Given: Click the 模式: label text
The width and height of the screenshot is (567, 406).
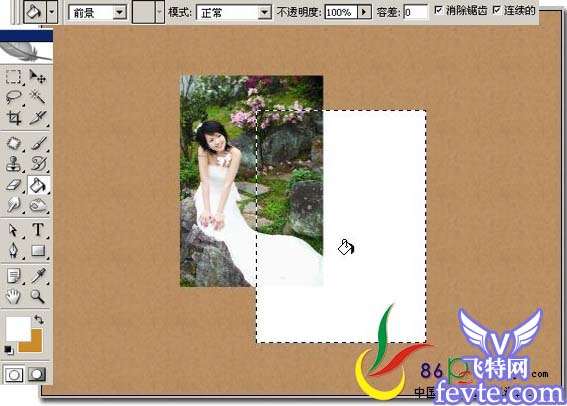Looking at the screenshot, I should coord(180,13).
